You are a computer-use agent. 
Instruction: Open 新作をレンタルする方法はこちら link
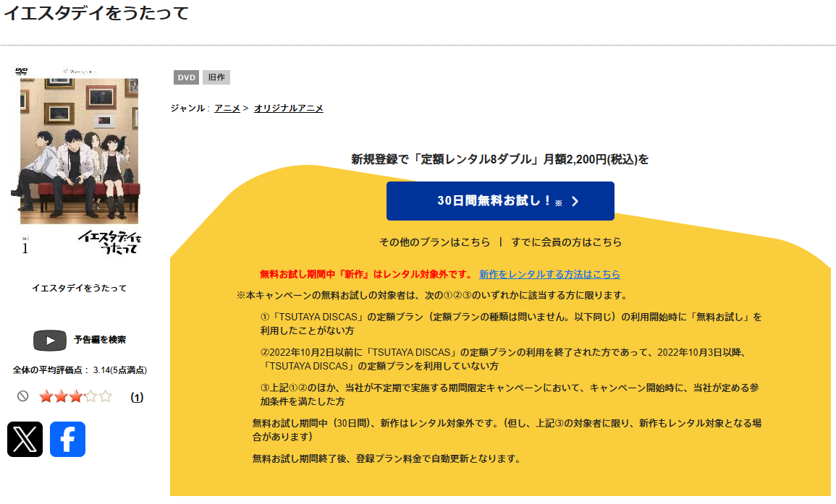549,274
